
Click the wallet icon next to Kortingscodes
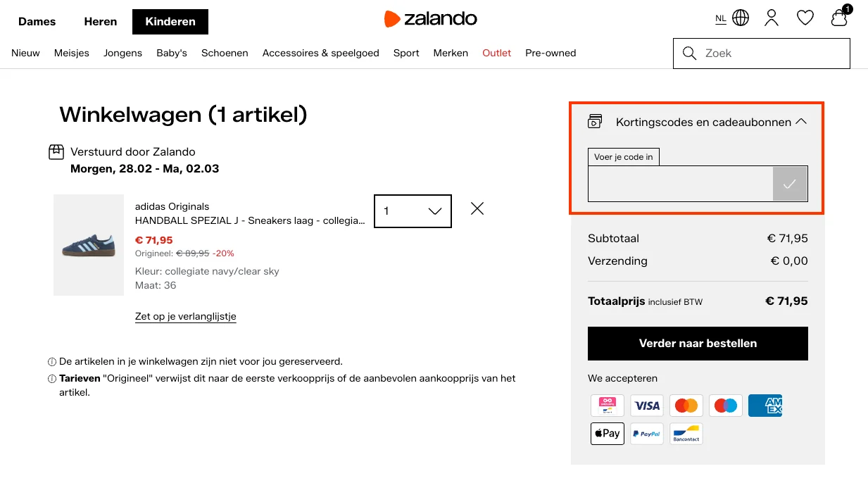[596, 121]
